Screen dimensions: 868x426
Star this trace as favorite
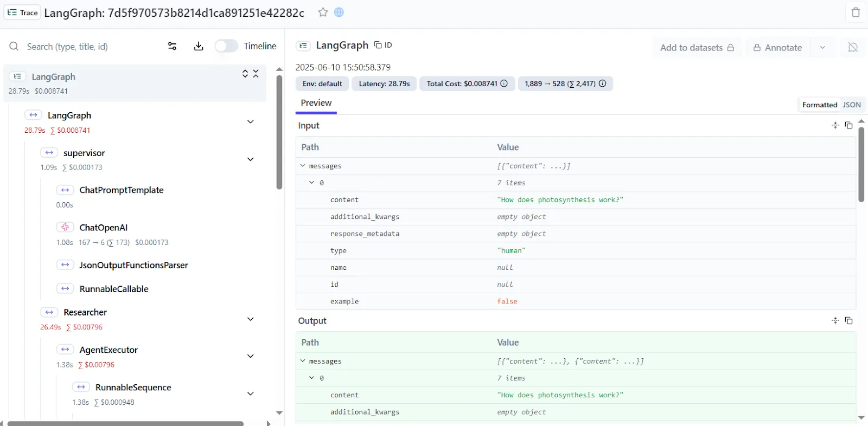point(323,12)
